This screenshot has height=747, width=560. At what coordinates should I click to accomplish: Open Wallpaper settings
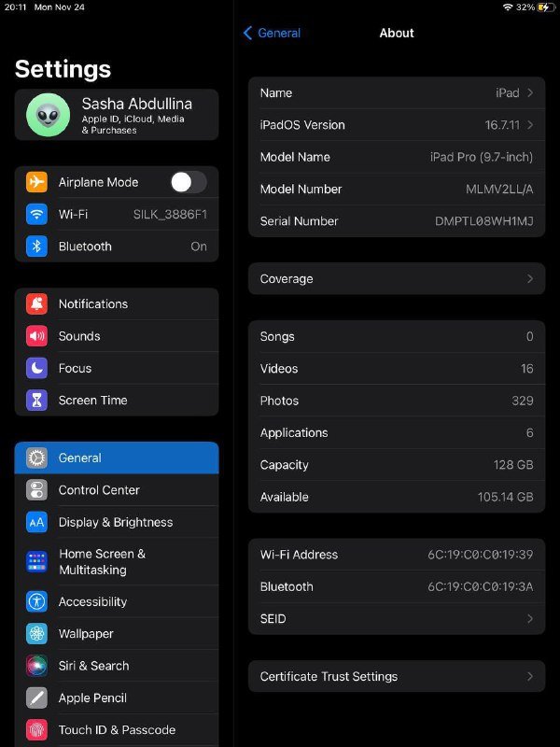(117, 634)
